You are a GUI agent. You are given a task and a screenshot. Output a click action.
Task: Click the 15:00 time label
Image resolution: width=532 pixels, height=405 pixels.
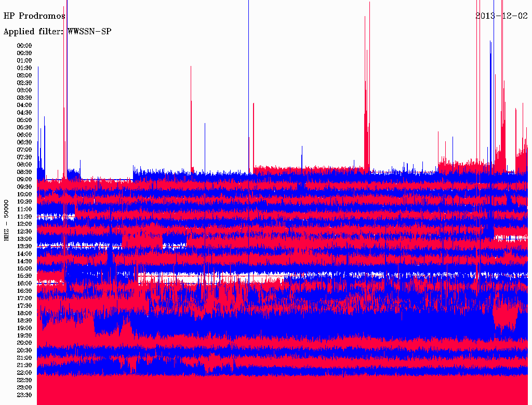24,268
